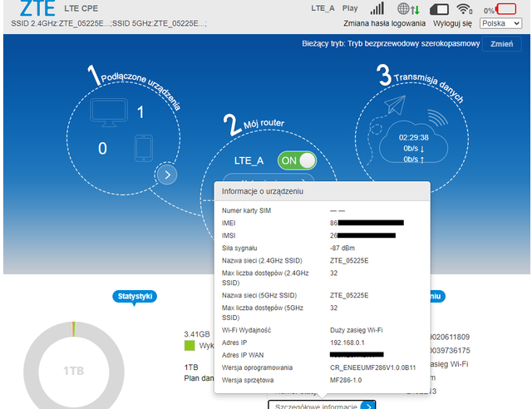Check the signal strength bars icon
This screenshot has width=532, height=409.
point(377,8)
